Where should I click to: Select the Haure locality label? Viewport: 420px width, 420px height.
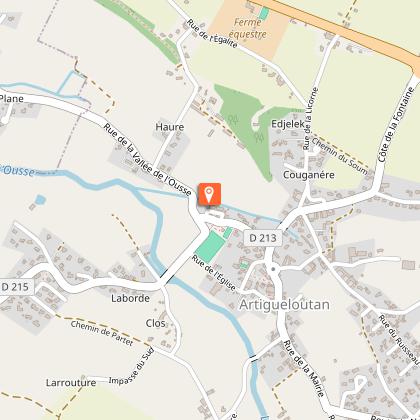[170, 127]
